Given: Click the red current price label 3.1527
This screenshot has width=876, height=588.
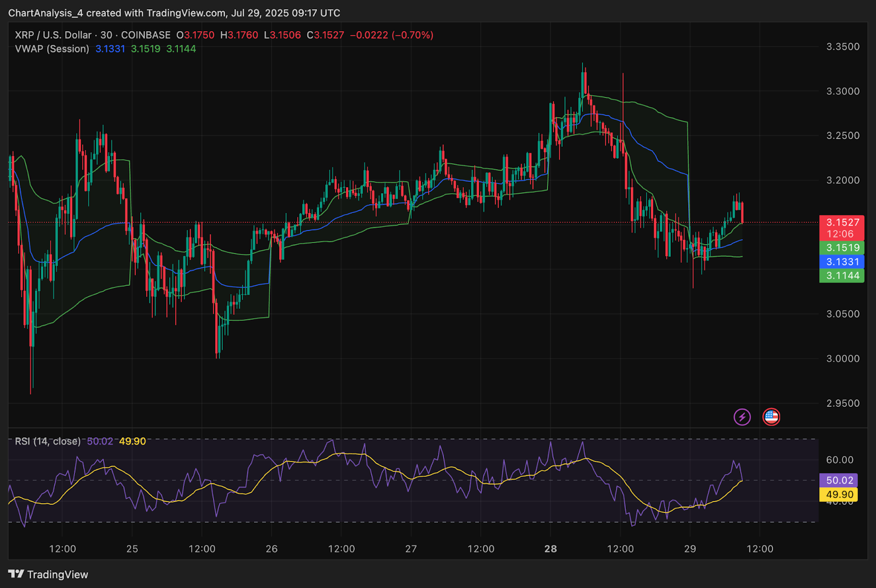Looking at the screenshot, I should (x=842, y=222).
